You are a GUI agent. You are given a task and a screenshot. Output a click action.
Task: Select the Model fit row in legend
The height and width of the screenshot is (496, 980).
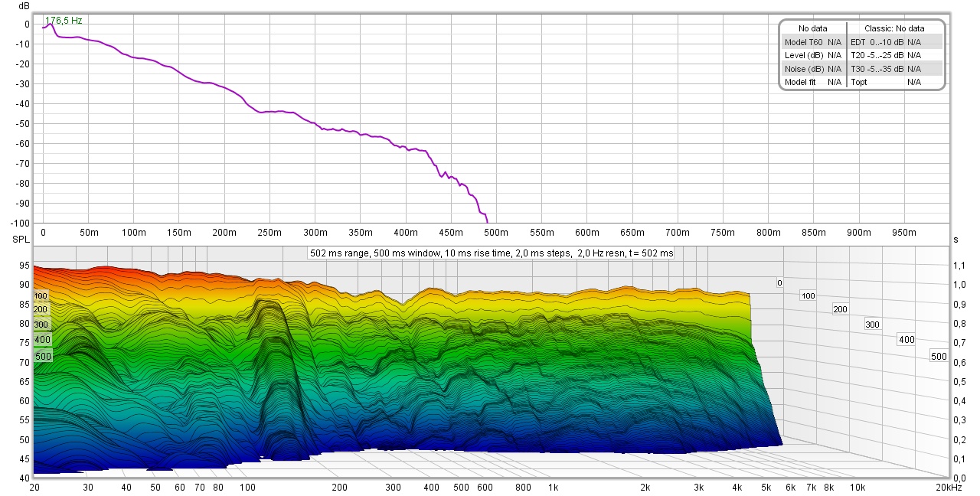(813, 82)
